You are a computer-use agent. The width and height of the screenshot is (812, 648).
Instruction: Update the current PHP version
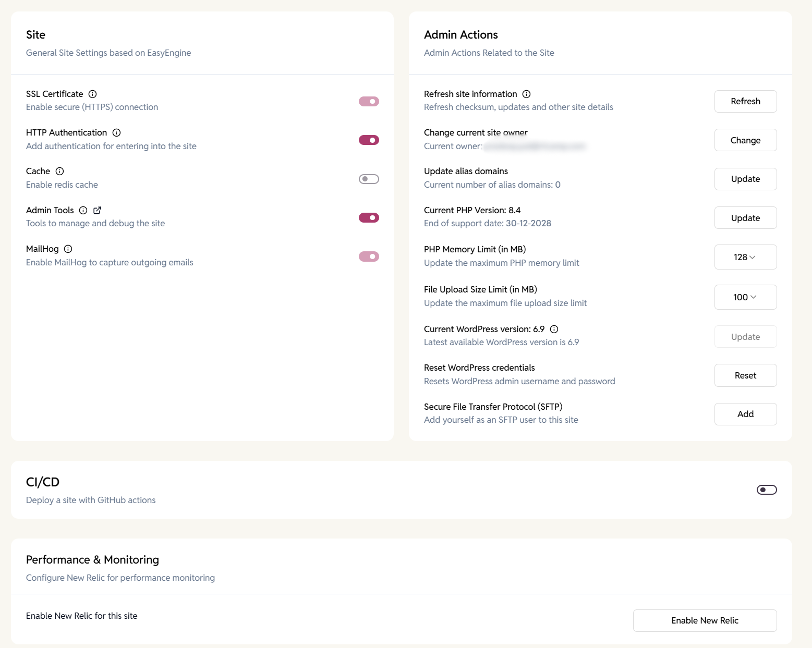[x=745, y=217]
